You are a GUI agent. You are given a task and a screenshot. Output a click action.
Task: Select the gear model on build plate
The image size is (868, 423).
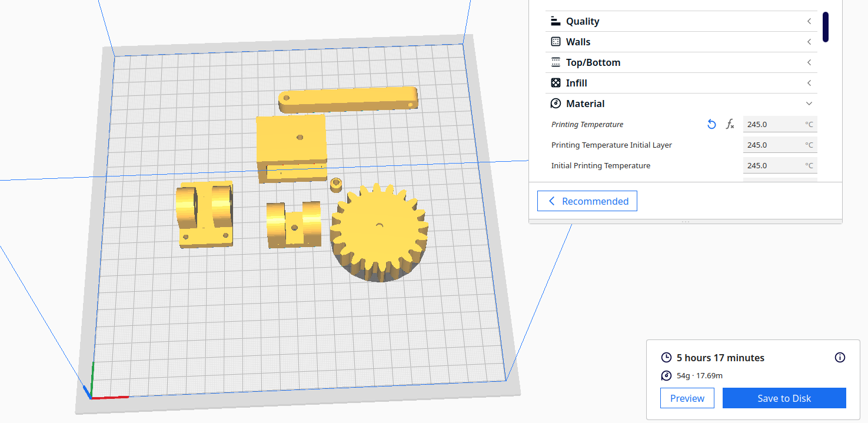pos(378,233)
